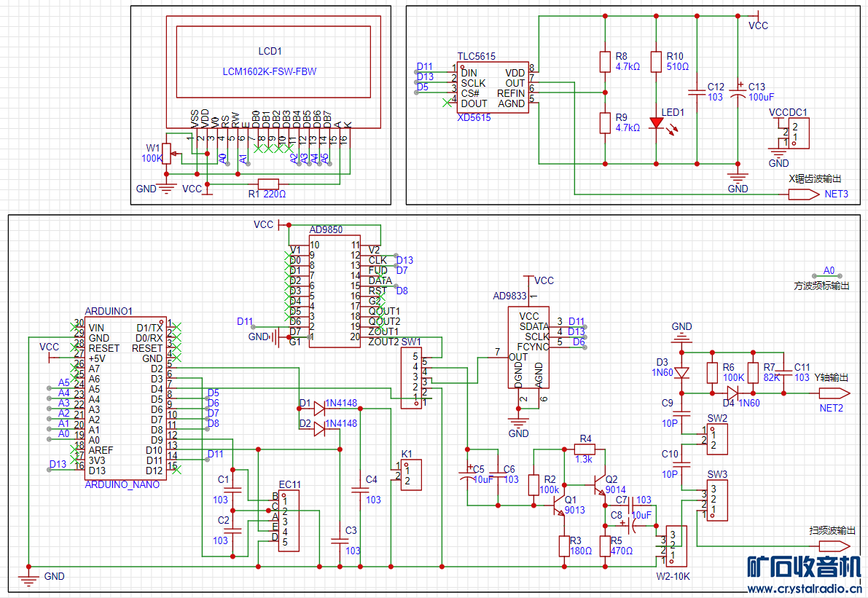Image resolution: width=868 pixels, height=598 pixels.
Task: Select the D3 1N60 diode symbol
Action: (x=681, y=372)
